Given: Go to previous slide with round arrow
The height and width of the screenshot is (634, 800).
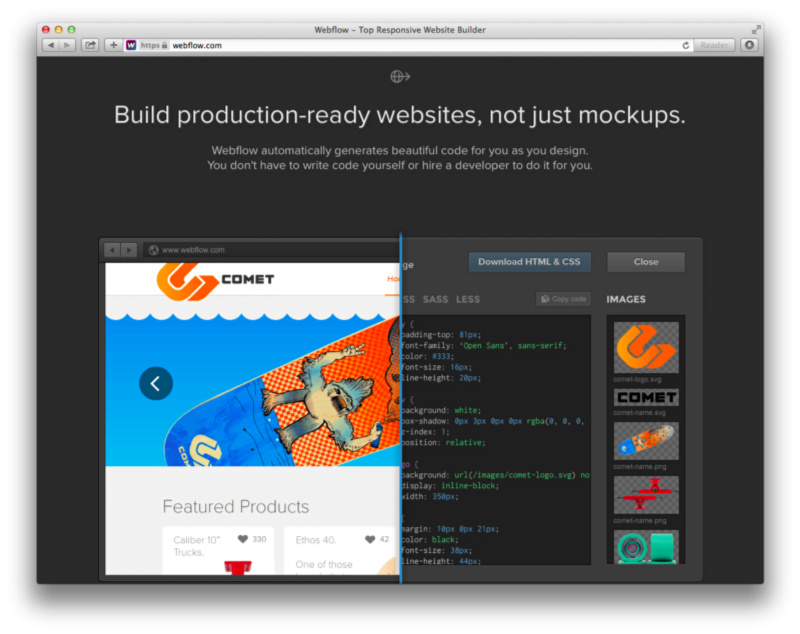Looking at the screenshot, I should (156, 383).
